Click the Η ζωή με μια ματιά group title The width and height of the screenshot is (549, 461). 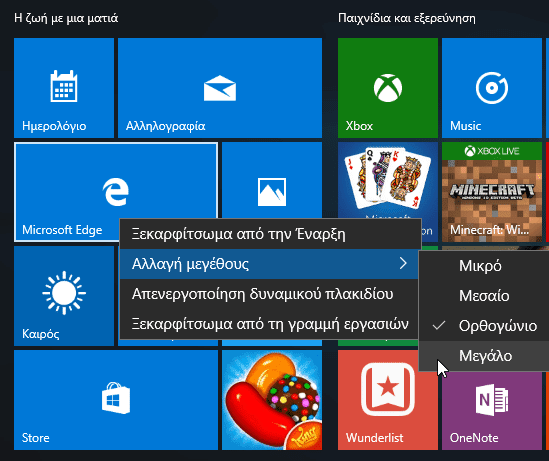[66, 18]
